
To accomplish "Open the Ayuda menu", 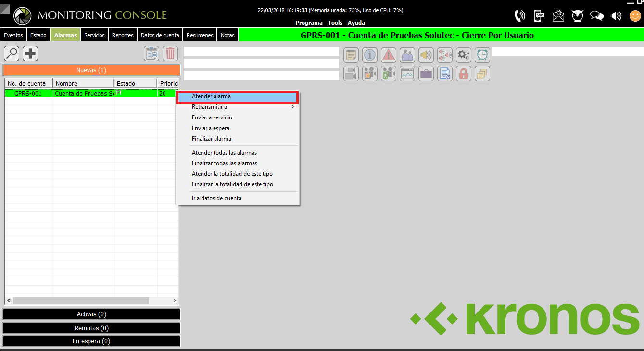I will pos(356,23).
